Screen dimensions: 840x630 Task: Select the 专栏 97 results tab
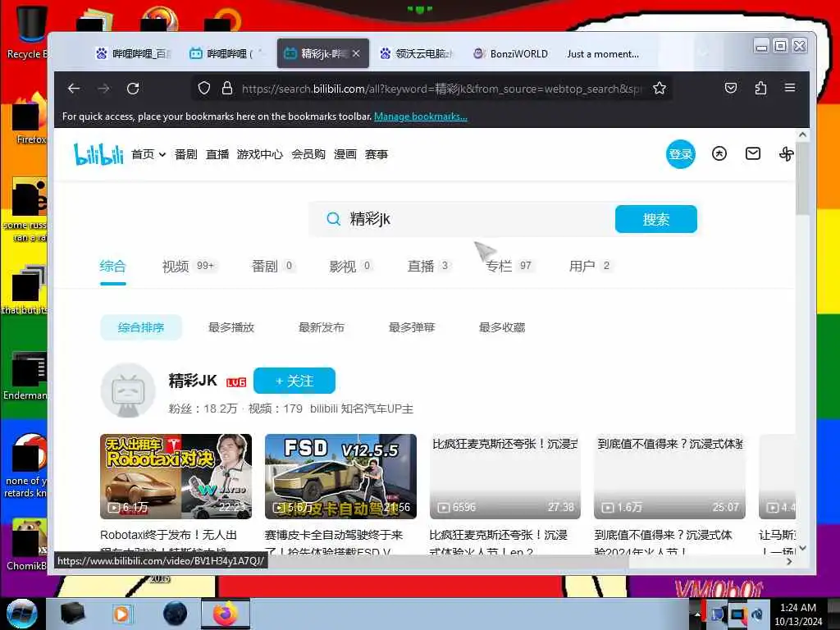[x=509, y=266]
